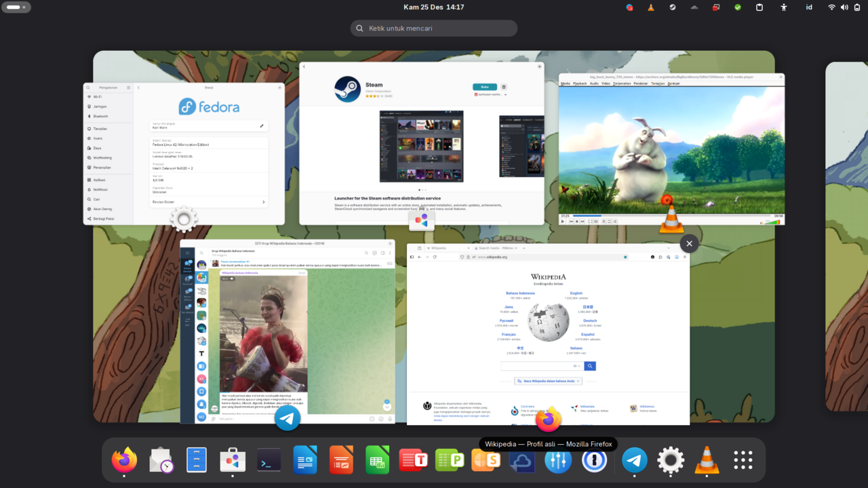Launch Terminal from the dock
Screen dimensions: 868x488
pos(269,461)
